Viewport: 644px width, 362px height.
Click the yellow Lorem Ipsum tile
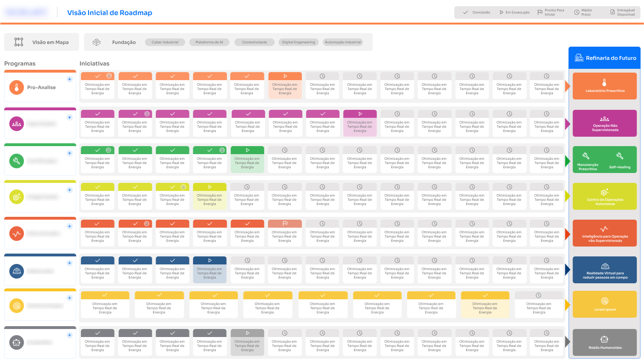point(604,304)
